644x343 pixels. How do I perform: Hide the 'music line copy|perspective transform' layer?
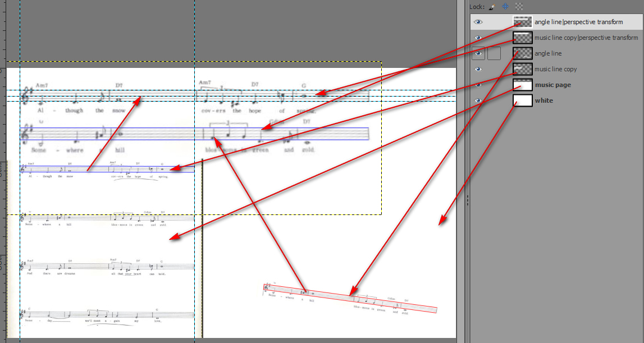coord(478,38)
